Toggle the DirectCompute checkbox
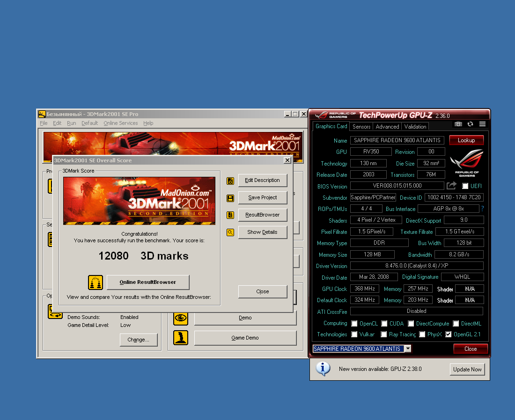The image size is (515, 420). 411,324
